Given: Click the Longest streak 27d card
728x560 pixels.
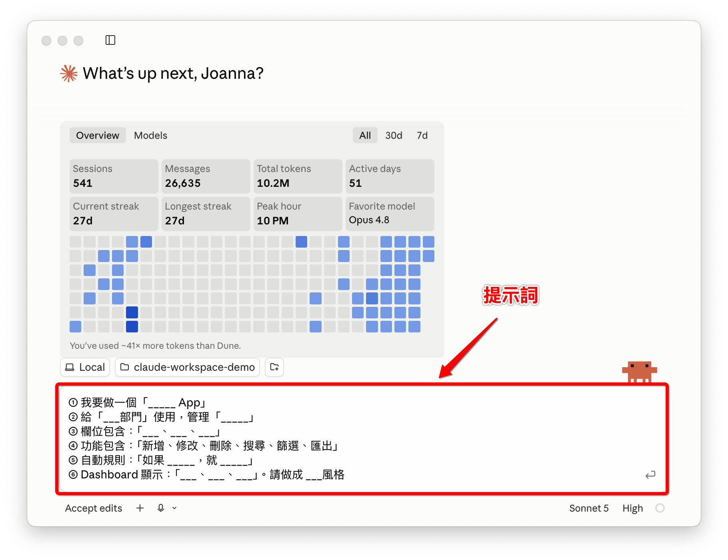Looking at the screenshot, I should 206,214.
